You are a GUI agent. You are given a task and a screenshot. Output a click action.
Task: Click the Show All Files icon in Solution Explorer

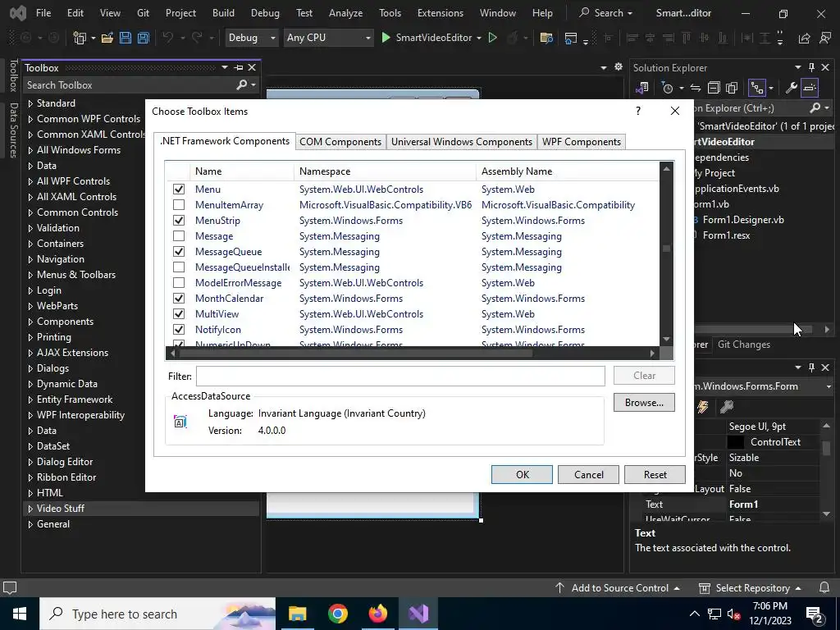[732, 88]
